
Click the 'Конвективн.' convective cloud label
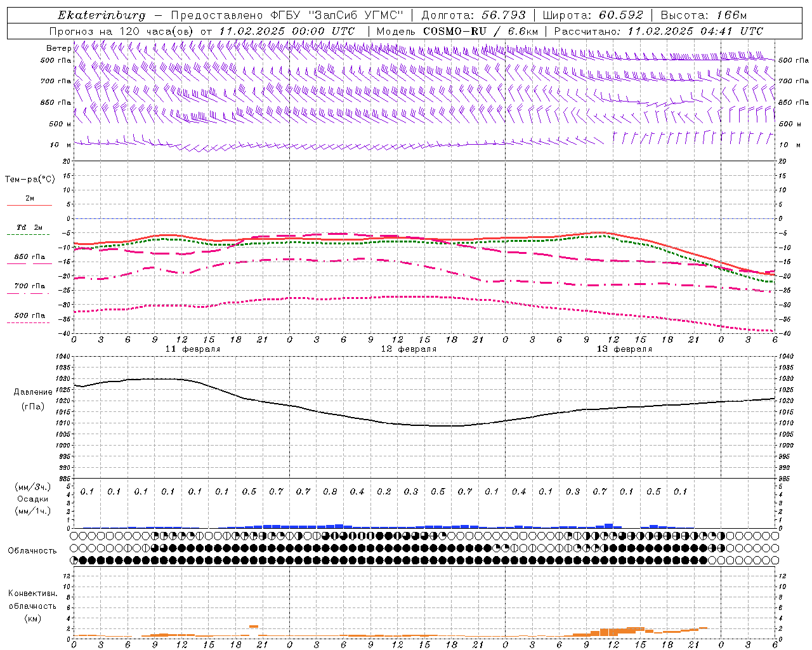pos(32,594)
